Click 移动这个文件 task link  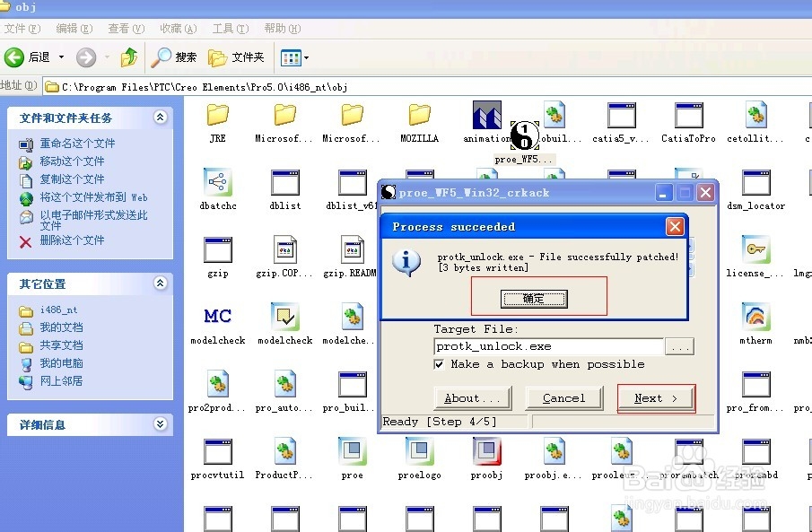coord(72,161)
